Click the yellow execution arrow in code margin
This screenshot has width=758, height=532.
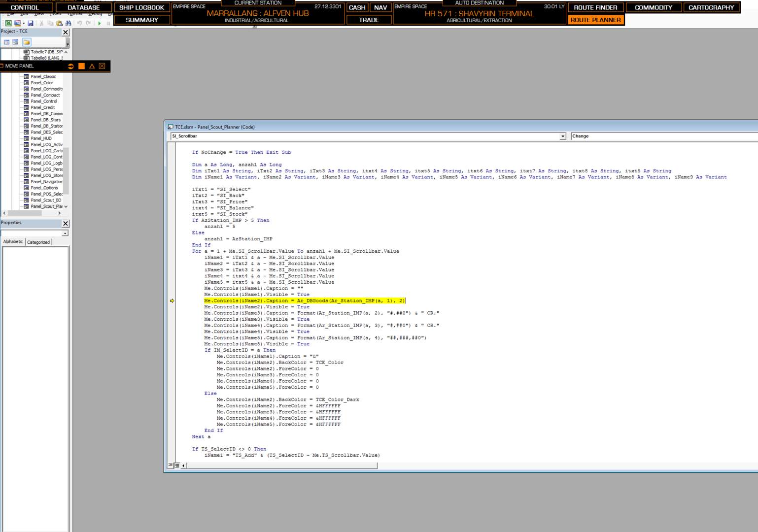(x=172, y=300)
